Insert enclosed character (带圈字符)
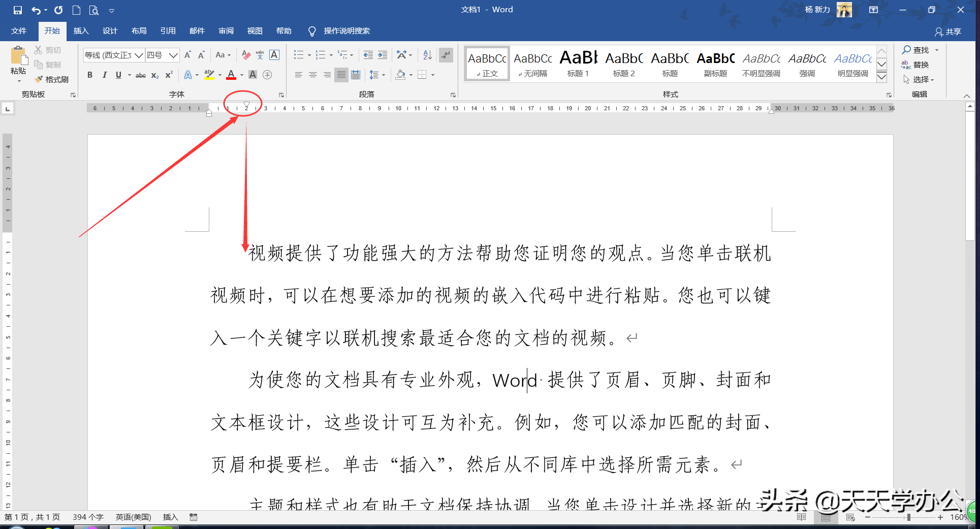The image size is (980, 529). point(267,75)
